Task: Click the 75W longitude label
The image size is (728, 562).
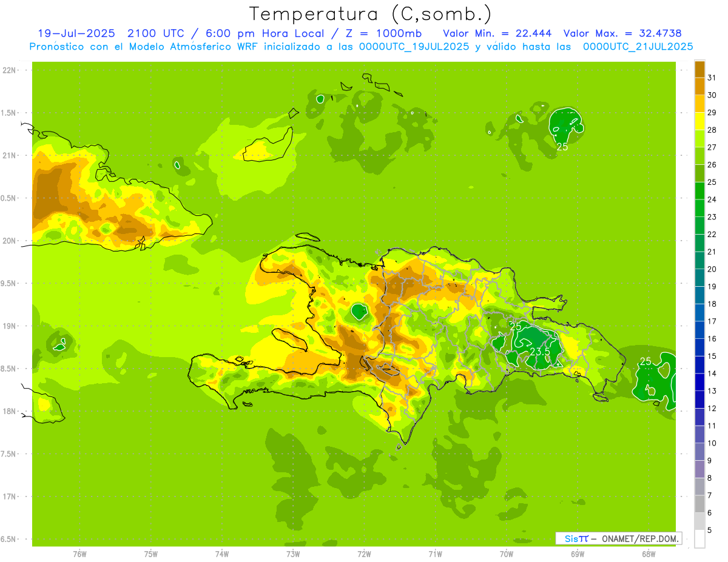Action: click(151, 554)
